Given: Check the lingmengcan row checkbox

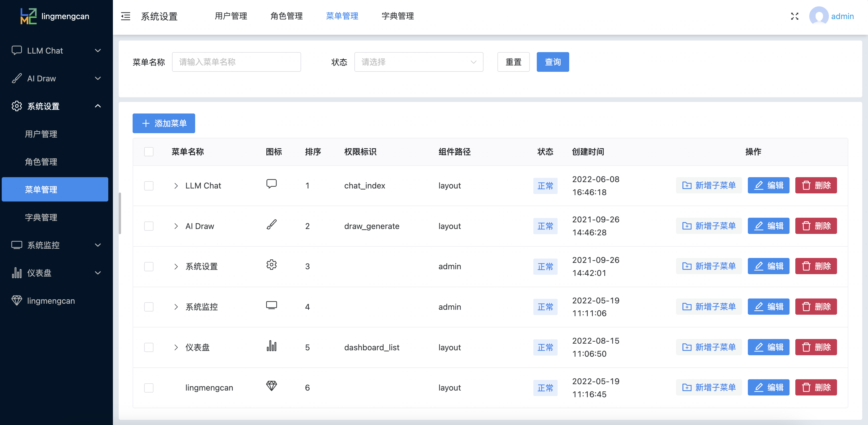Looking at the screenshot, I should point(149,388).
